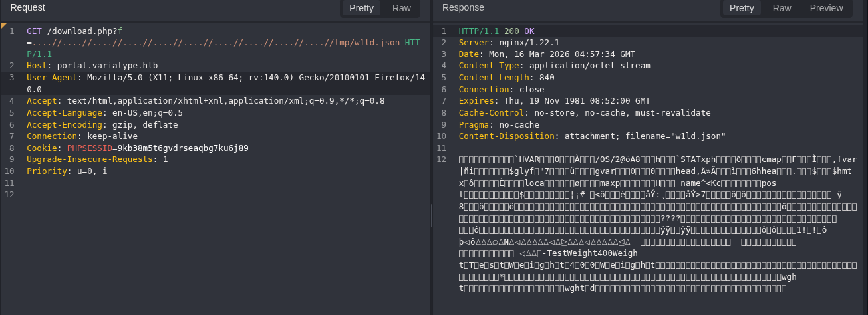
Task: Click the response body line starting with HVAR
Action: click(658, 159)
